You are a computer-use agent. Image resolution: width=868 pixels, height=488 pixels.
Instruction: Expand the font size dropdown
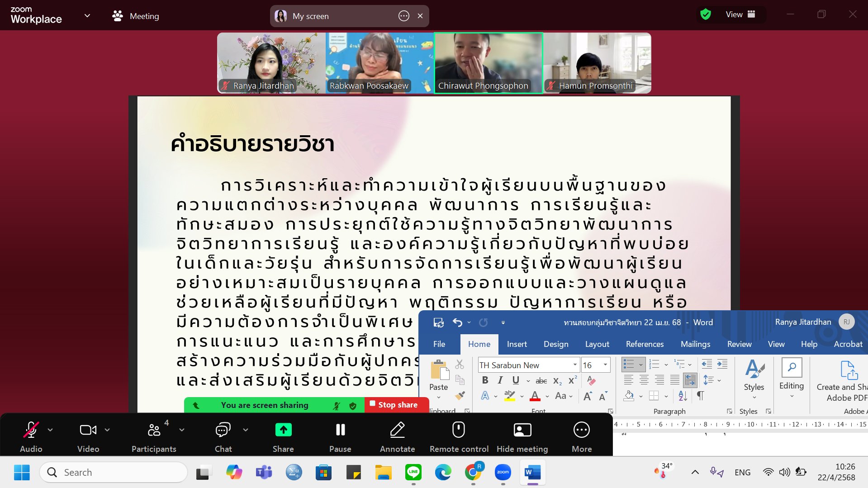coord(605,365)
